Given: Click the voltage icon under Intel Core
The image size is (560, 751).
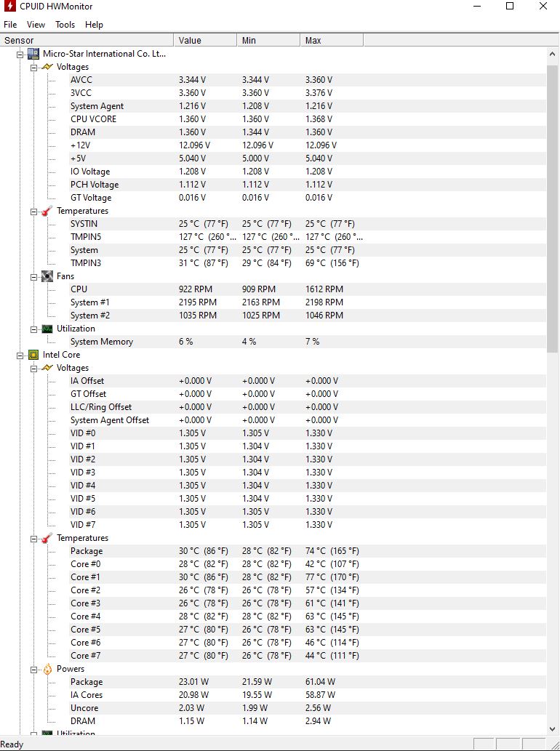Looking at the screenshot, I should click(x=47, y=368).
